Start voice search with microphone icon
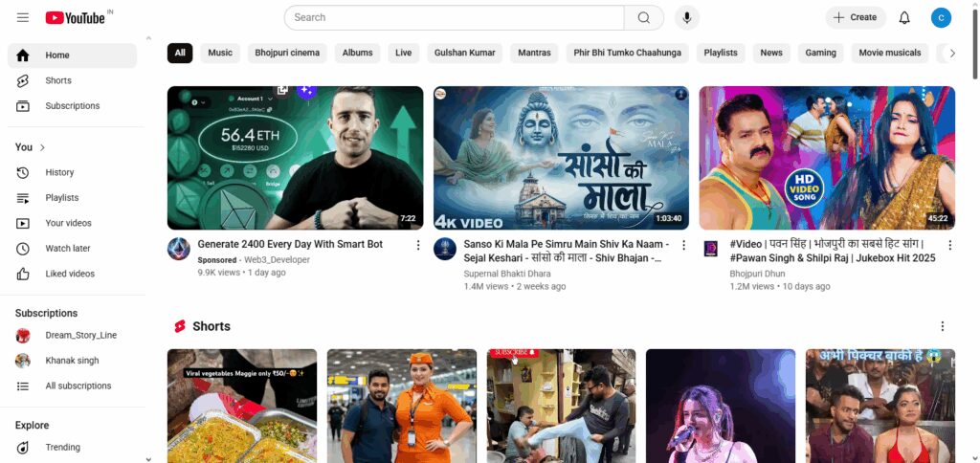Viewport: 980px width, 463px height. coord(687,17)
